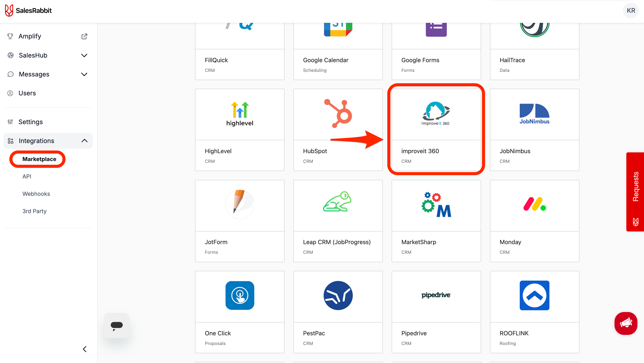This screenshot has width=644, height=363.
Task: Open Settings in the sidebar
Action: point(31,122)
